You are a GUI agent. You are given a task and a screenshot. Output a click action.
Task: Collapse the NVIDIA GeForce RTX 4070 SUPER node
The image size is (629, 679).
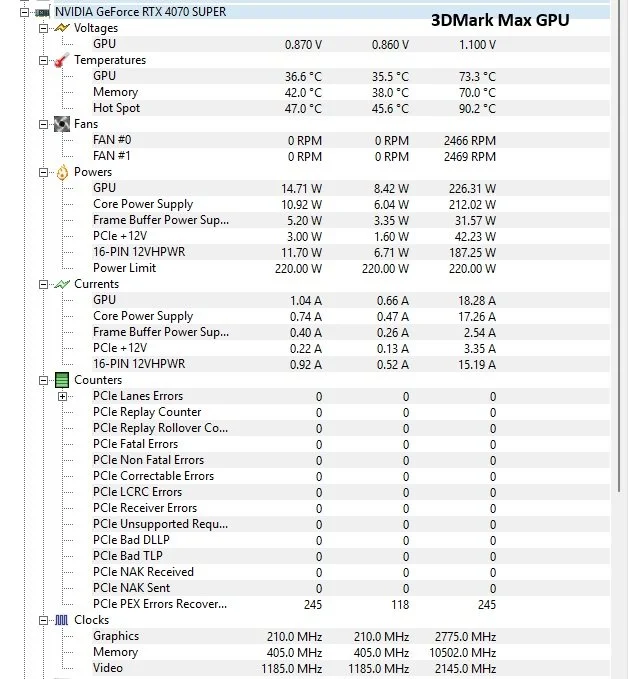25,12
